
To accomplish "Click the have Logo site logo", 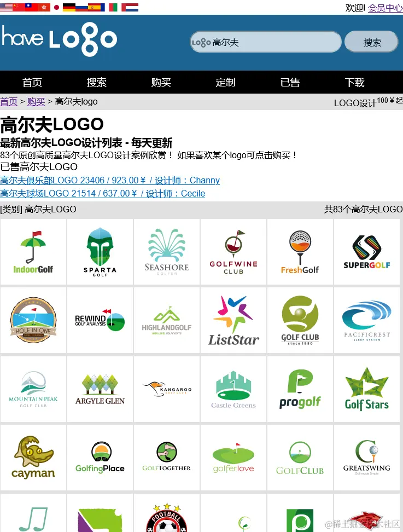I will click(59, 39).
